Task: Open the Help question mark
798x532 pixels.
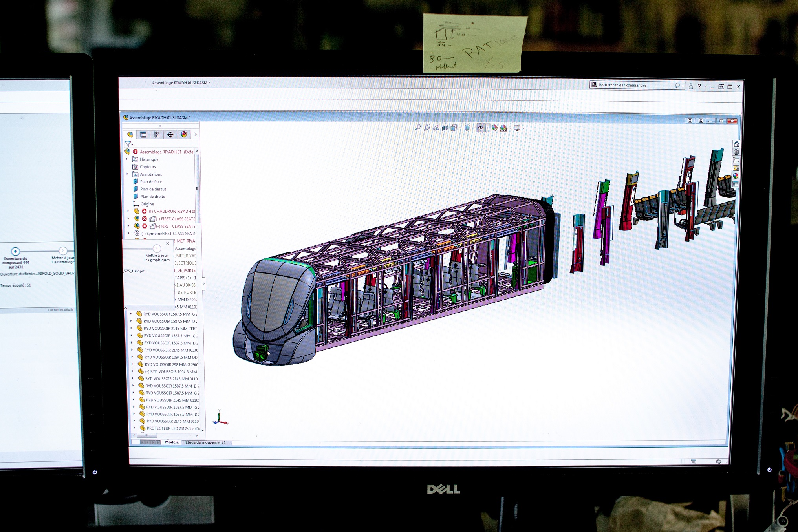Action: (x=699, y=86)
